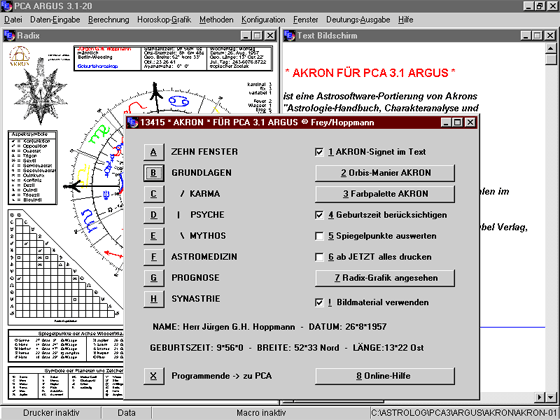Uncheck Geburtszeit berücksichtigen
560x420 pixels.
[x=319, y=215]
